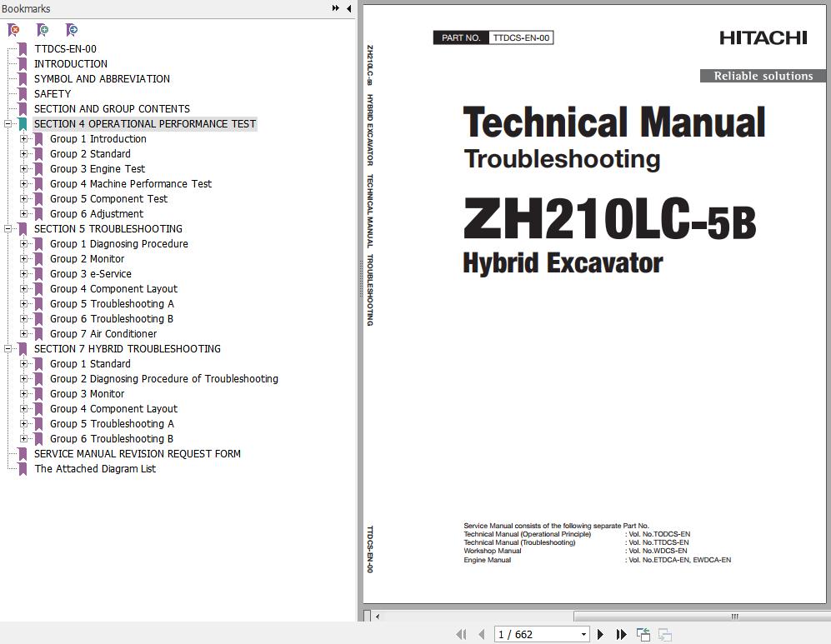Image resolution: width=831 pixels, height=644 pixels.
Task: Expand Group 6 Adjustment
Action: (23, 214)
